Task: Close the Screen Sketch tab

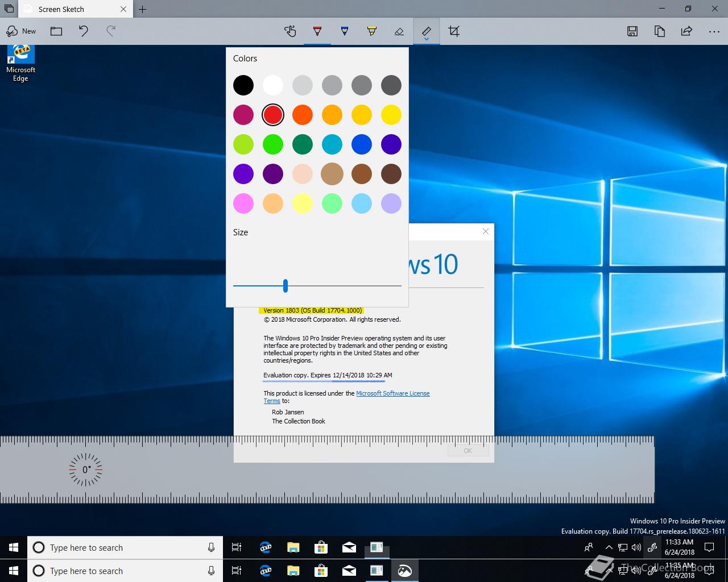Action: coord(123,9)
